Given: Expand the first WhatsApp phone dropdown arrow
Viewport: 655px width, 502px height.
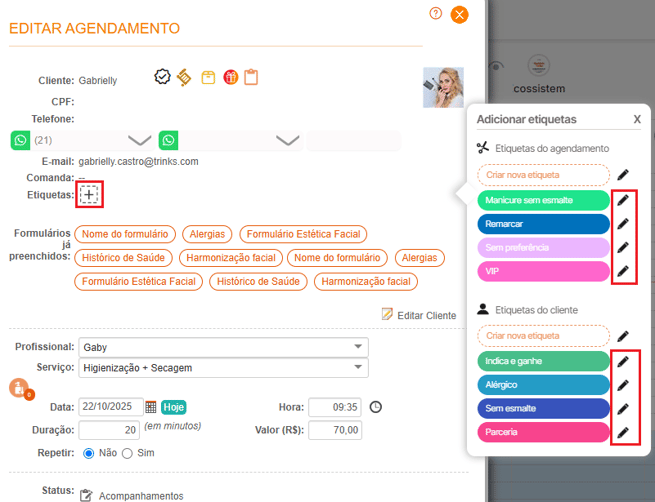Looking at the screenshot, I should click(139, 141).
